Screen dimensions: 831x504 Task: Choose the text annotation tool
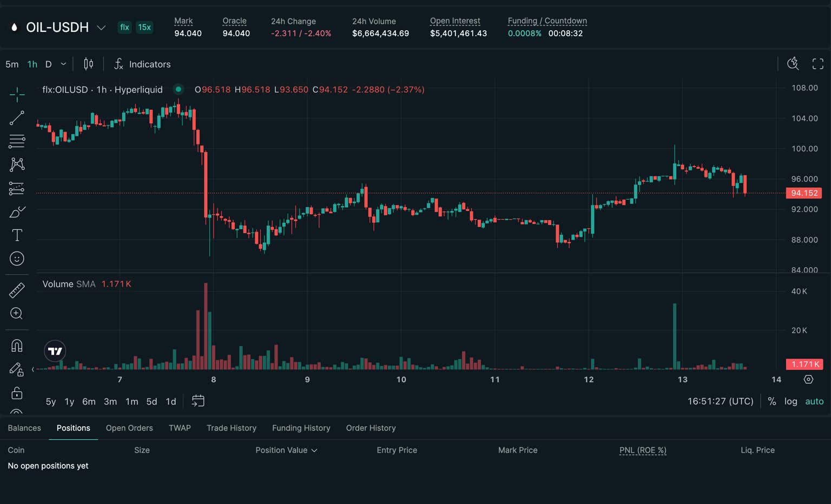(x=17, y=235)
